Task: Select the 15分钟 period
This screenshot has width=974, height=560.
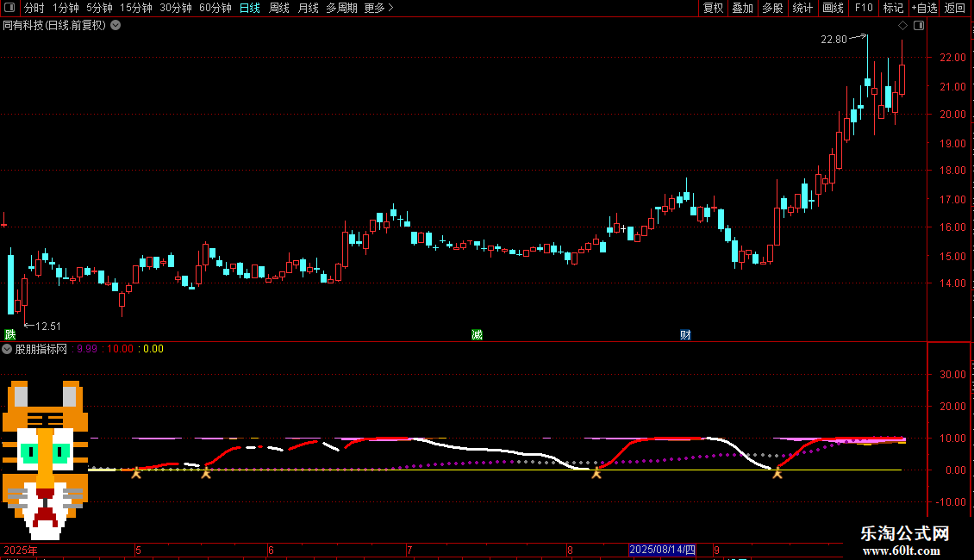Action: tap(136, 8)
